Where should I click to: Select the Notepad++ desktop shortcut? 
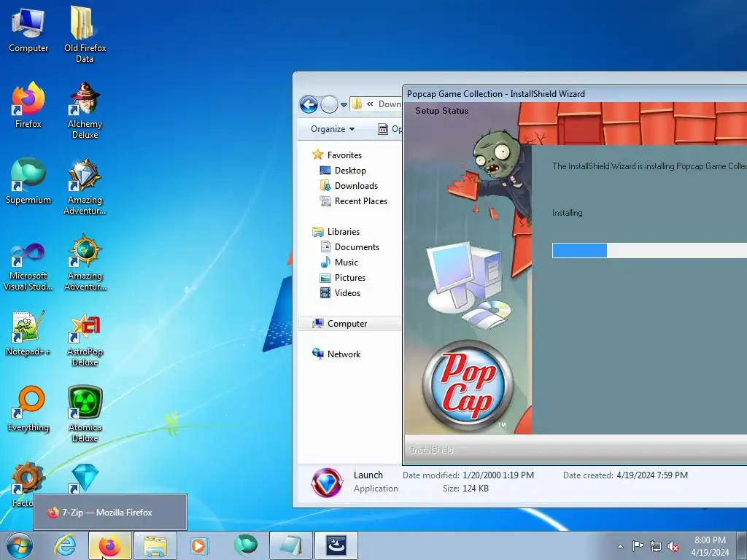[28, 333]
